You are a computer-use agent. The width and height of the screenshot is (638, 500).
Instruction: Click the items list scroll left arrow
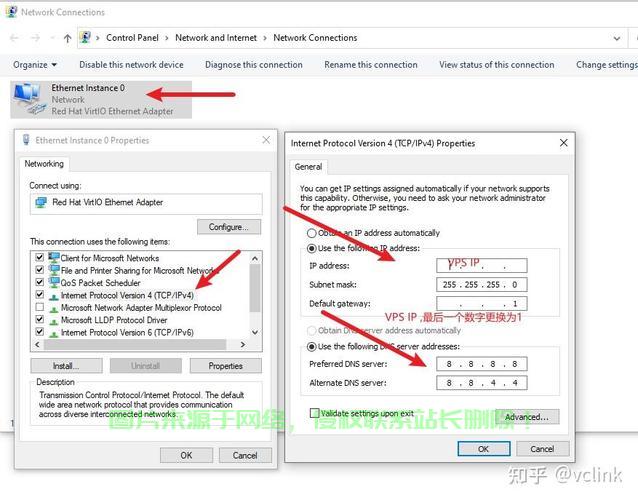[37, 345]
